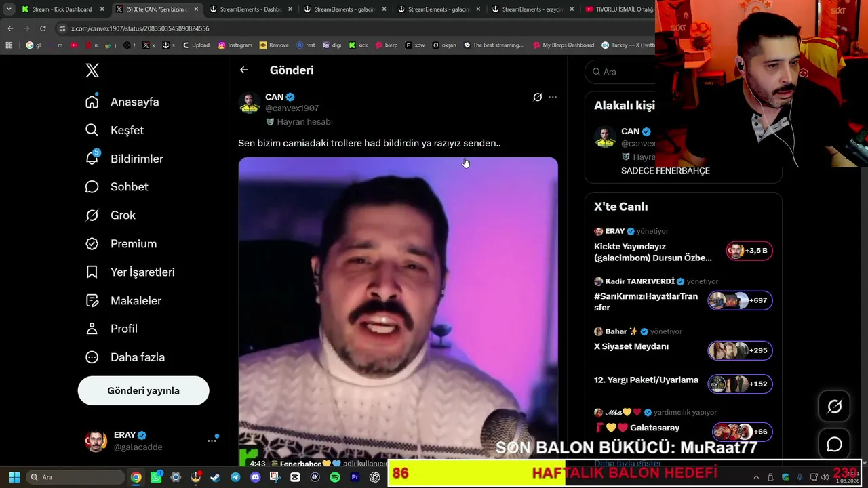Open floating Grok button
This screenshot has height=488, width=868.
(x=835, y=406)
